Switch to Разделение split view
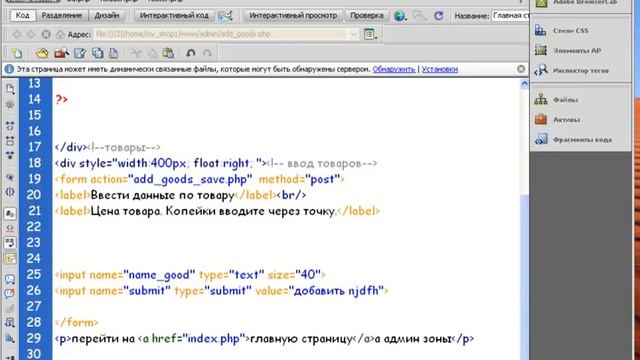Screen dimensions: 640x360 (62, 16)
